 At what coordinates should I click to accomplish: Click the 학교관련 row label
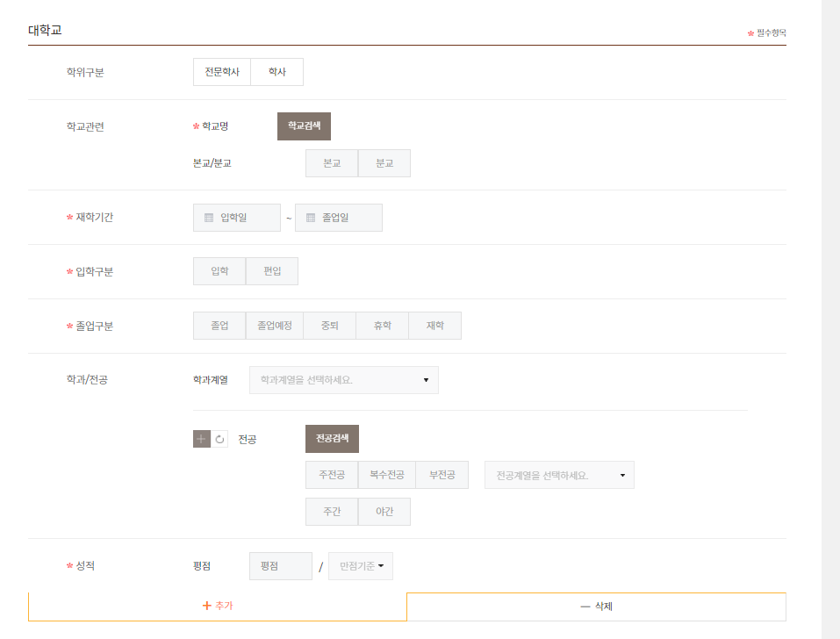click(x=85, y=127)
